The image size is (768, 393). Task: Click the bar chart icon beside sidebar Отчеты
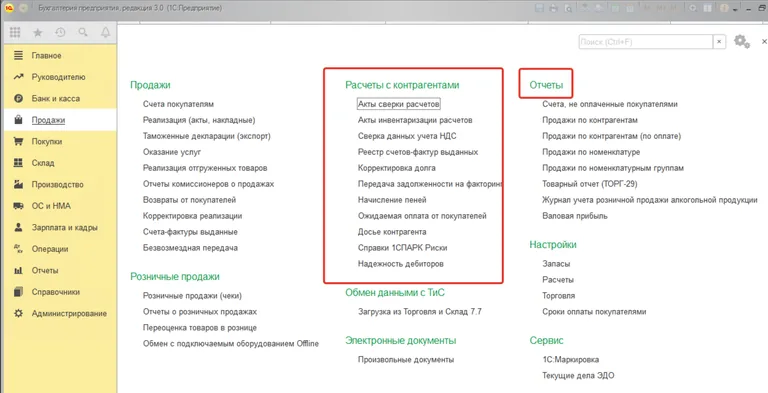(19, 270)
